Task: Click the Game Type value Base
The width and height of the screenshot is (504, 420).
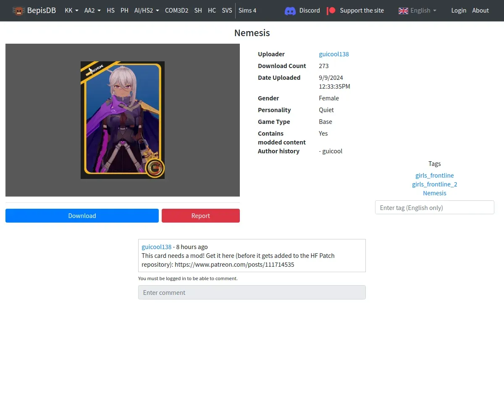Action: click(325, 122)
